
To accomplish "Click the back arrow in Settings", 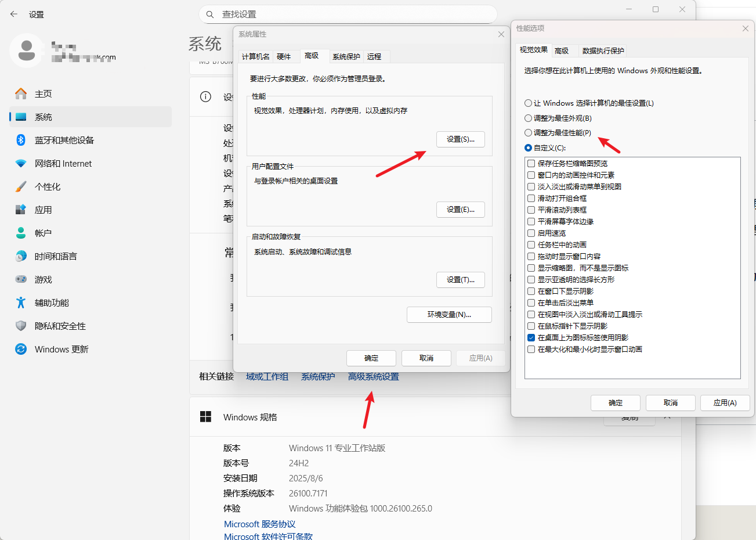I will (x=13, y=14).
